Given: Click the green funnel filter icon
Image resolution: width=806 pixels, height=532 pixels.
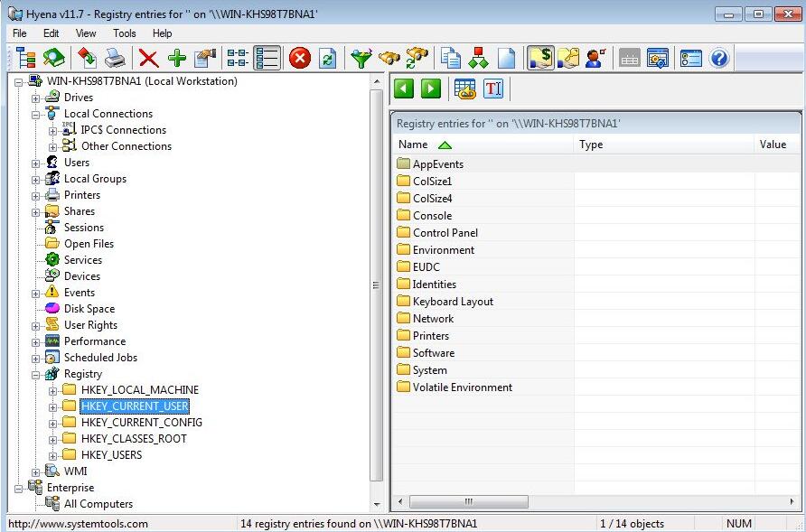Looking at the screenshot, I should [x=361, y=58].
